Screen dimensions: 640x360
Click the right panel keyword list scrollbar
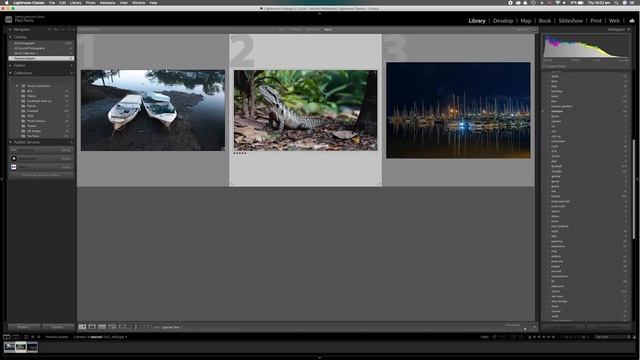633,188
